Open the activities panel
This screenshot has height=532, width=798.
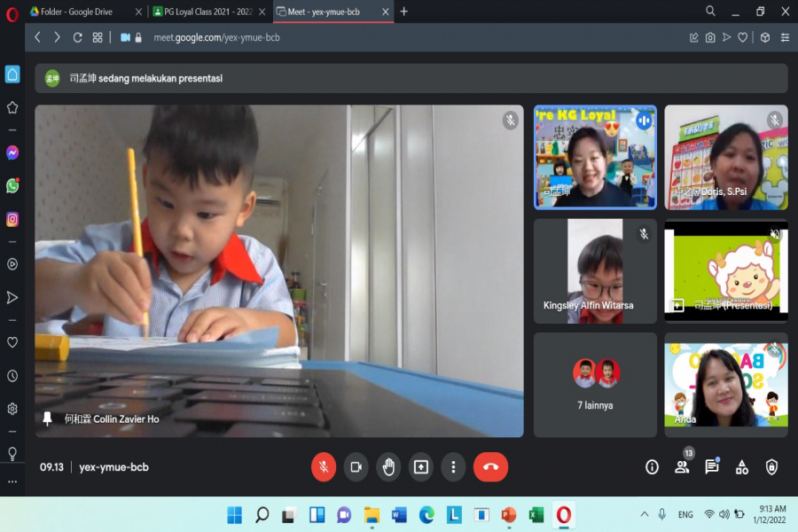tap(742, 467)
